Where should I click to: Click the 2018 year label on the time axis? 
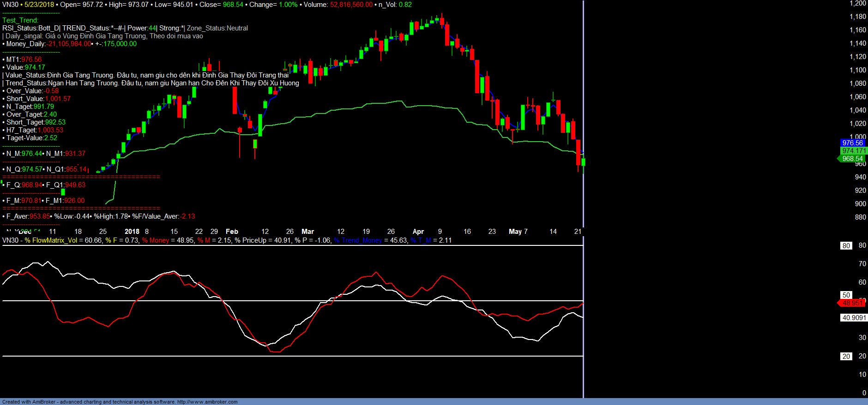click(x=132, y=232)
